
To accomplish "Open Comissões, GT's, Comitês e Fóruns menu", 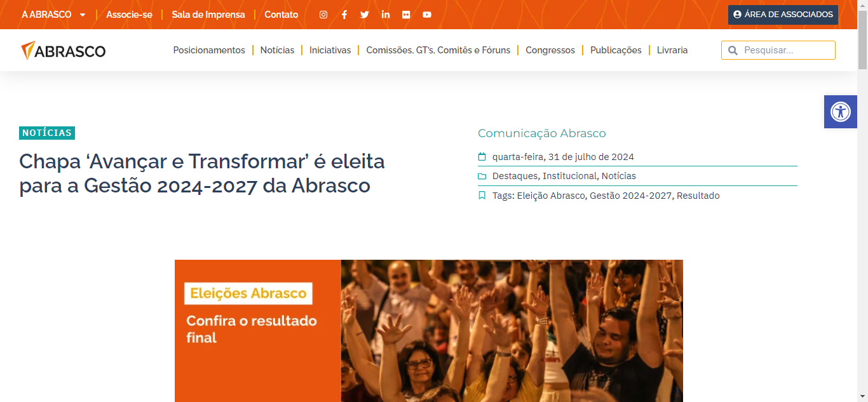I will tap(438, 50).
